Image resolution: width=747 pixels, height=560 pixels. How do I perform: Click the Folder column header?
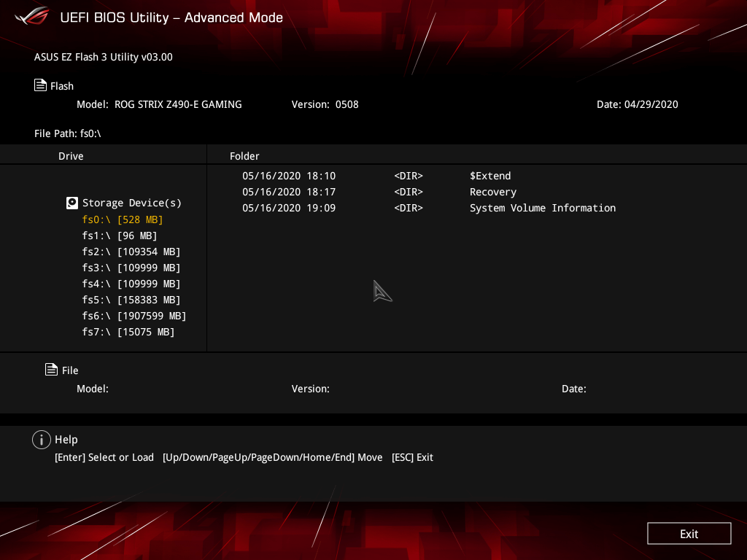pyautogui.click(x=244, y=156)
